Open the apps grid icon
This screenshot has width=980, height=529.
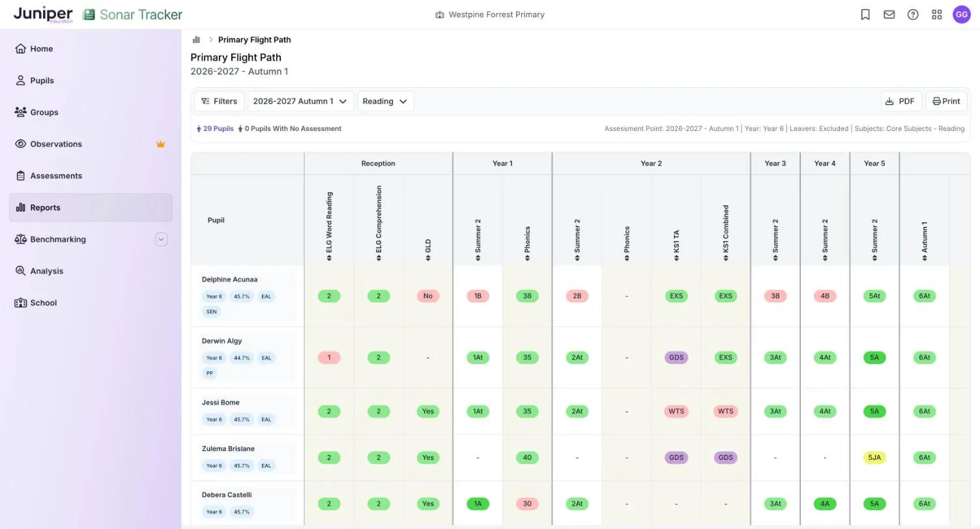tap(937, 14)
